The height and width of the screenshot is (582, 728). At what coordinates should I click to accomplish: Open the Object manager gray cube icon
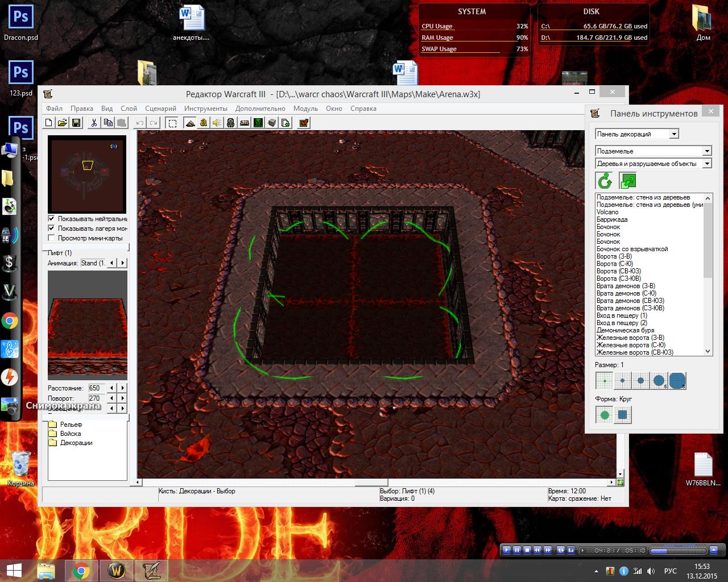272,123
